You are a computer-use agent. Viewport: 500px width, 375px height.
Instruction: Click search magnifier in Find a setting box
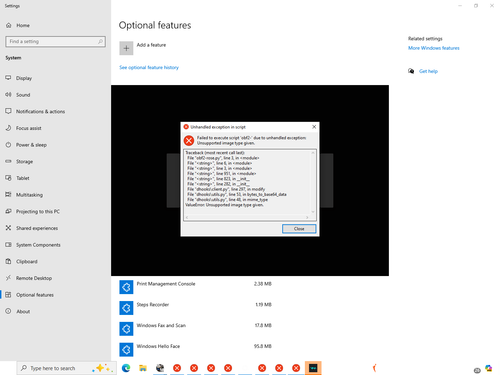point(100,41)
